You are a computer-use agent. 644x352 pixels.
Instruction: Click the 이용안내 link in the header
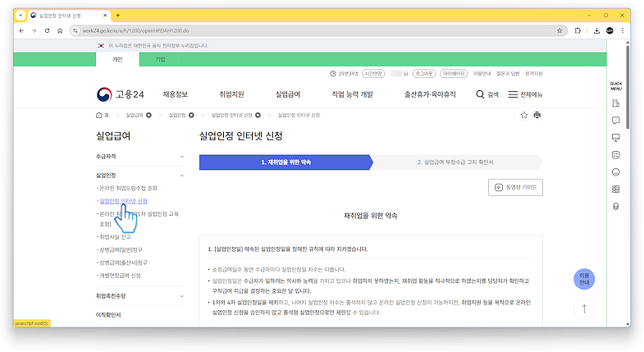tap(482, 74)
